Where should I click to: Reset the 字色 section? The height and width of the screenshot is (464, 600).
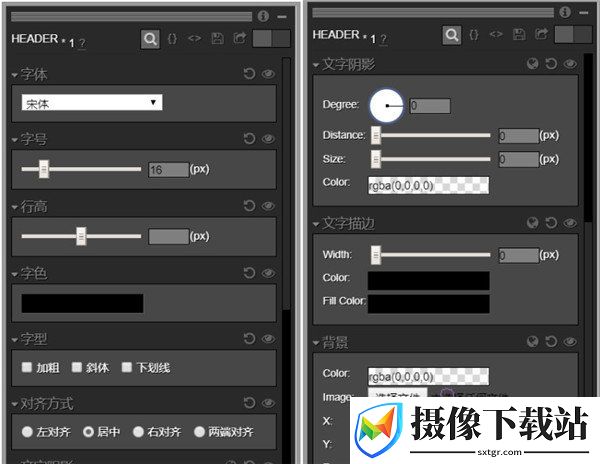(x=249, y=273)
